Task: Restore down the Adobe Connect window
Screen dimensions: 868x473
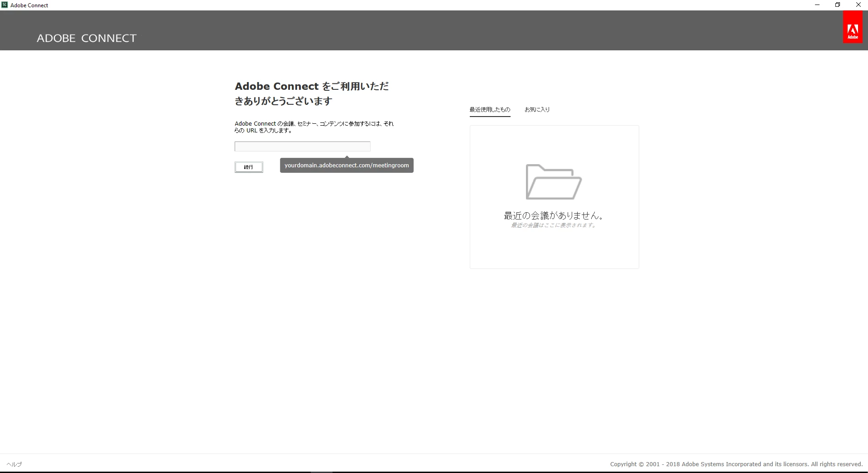Action: [x=838, y=5]
